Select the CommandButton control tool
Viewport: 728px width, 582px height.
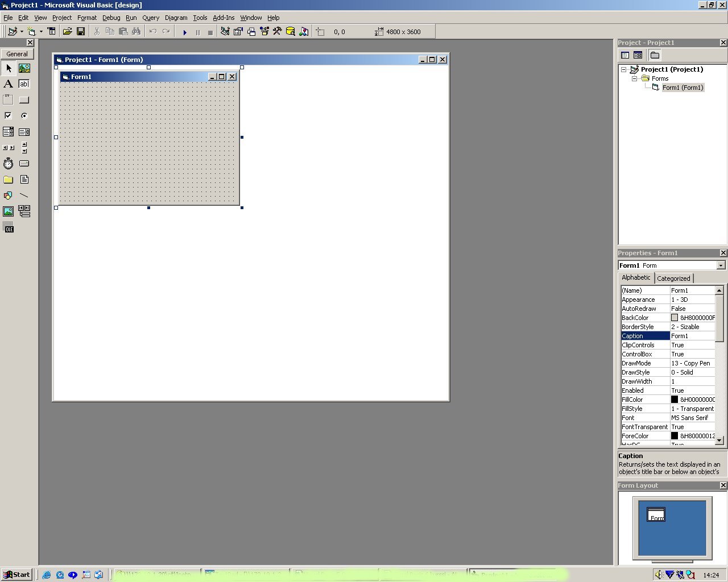[24, 100]
